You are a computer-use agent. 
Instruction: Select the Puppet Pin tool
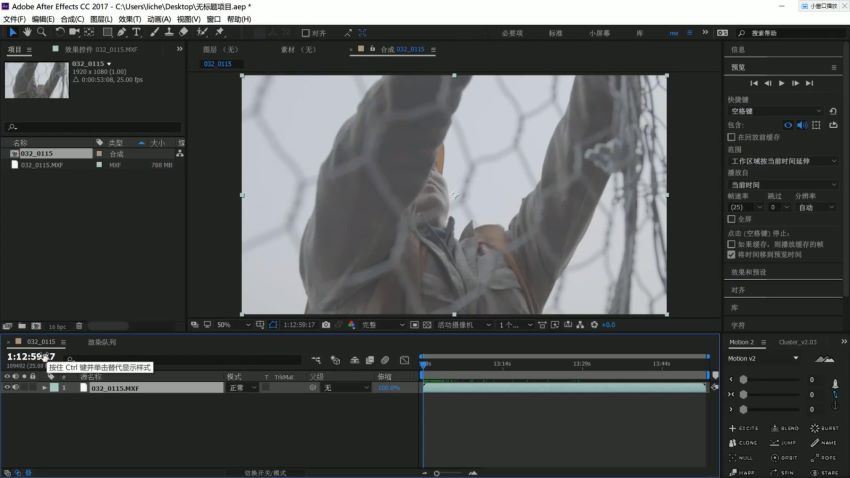click(219, 32)
